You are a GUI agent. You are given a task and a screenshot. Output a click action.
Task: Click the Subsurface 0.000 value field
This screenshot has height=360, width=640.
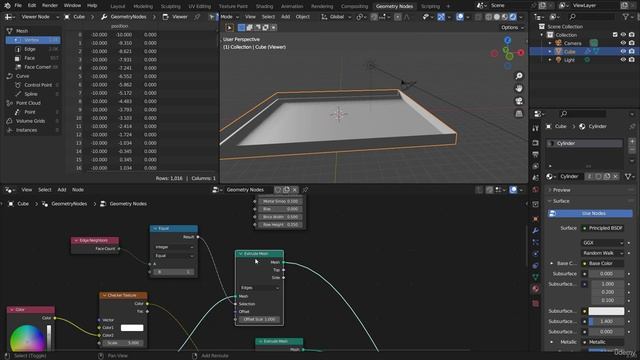[x=606, y=274]
